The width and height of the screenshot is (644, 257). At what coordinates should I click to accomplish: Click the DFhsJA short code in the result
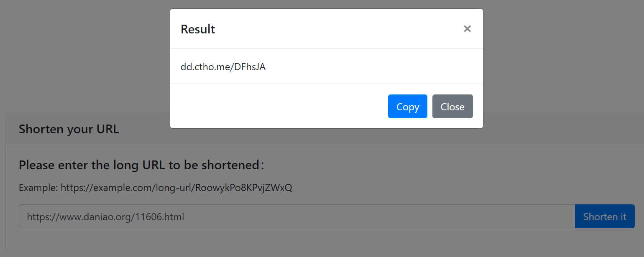pos(250,67)
